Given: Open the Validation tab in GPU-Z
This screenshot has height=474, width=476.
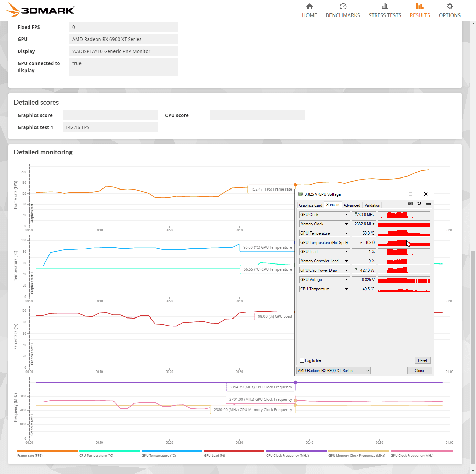Looking at the screenshot, I should tap(372, 205).
